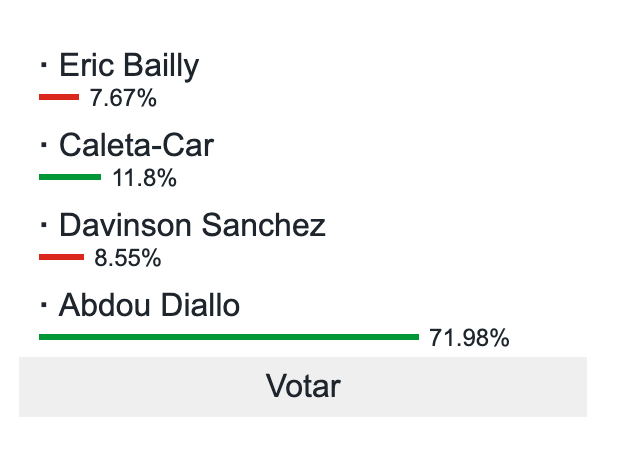The image size is (624, 456).
Task: Click the 11.8% result value
Action: (145, 179)
